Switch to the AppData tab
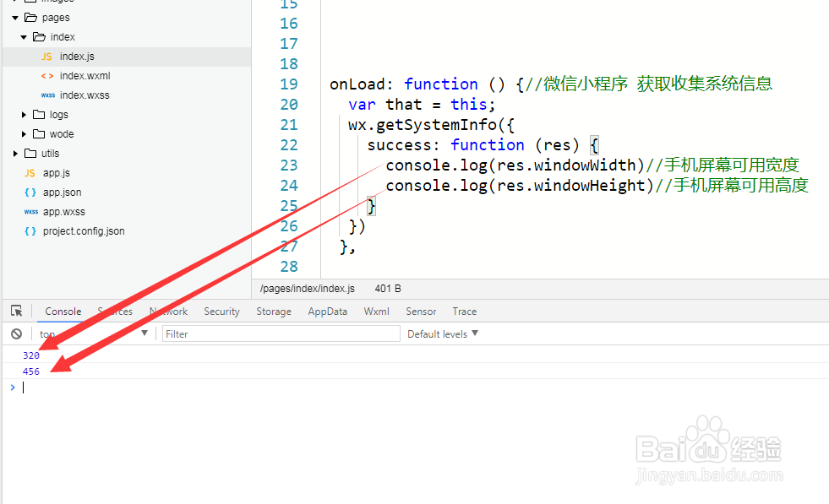829x504 pixels. (327, 312)
